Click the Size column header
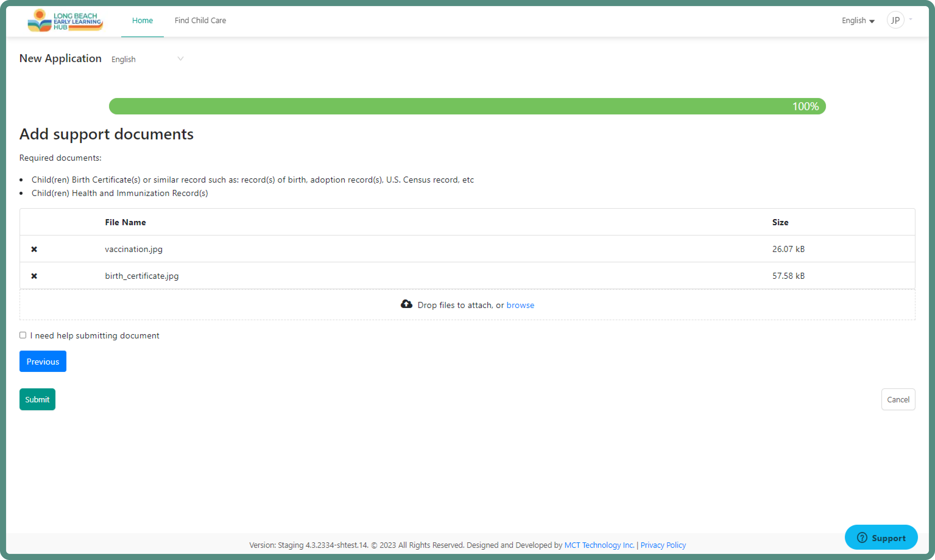 coord(780,222)
